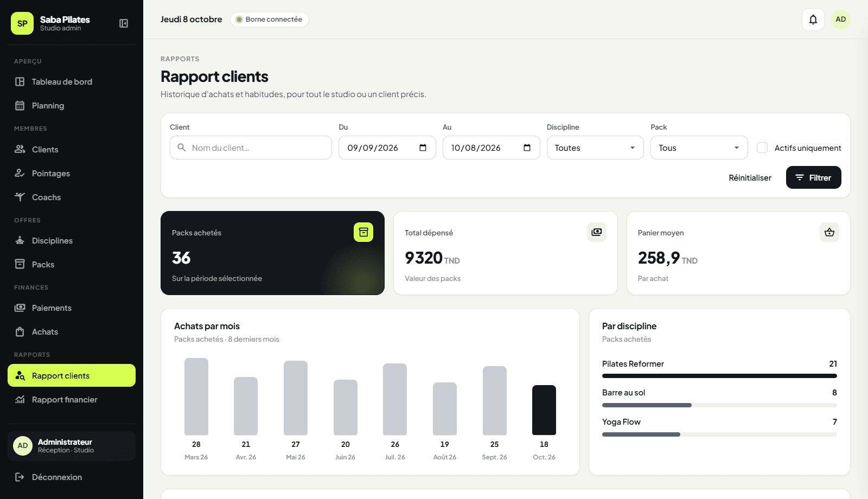Viewport: 868px width, 499px height.
Task: Click the calendar icon in Au field
Action: [527, 148]
